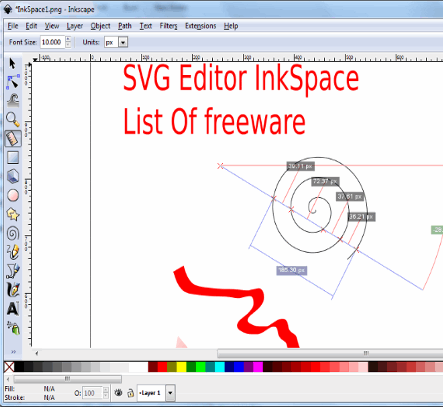Open the Layer menu
This screenshot has height=407, width=443.
point(75,26)
